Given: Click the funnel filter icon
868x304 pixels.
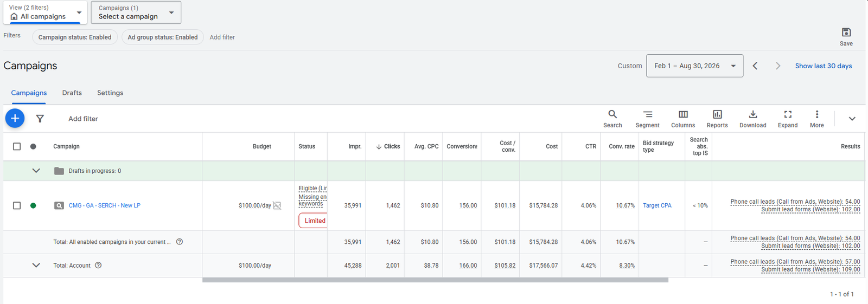Looking at the screenshot, I should click(40, 119).
